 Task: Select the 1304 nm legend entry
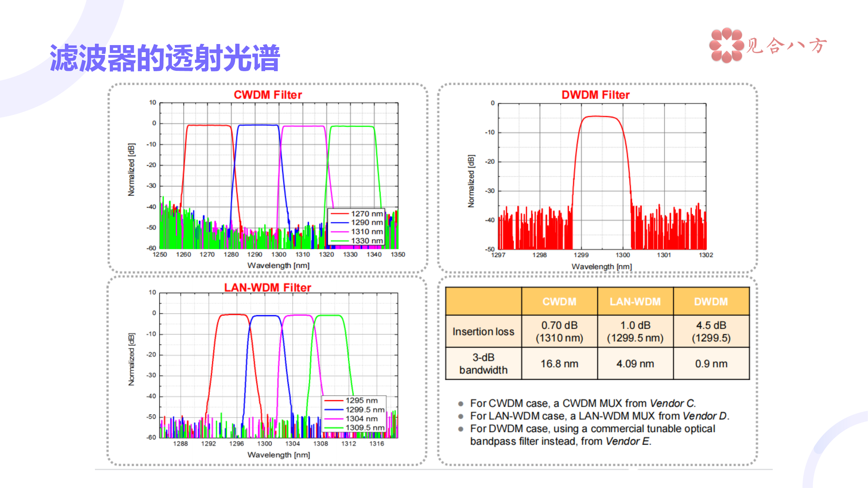click(x=351, y=419)
